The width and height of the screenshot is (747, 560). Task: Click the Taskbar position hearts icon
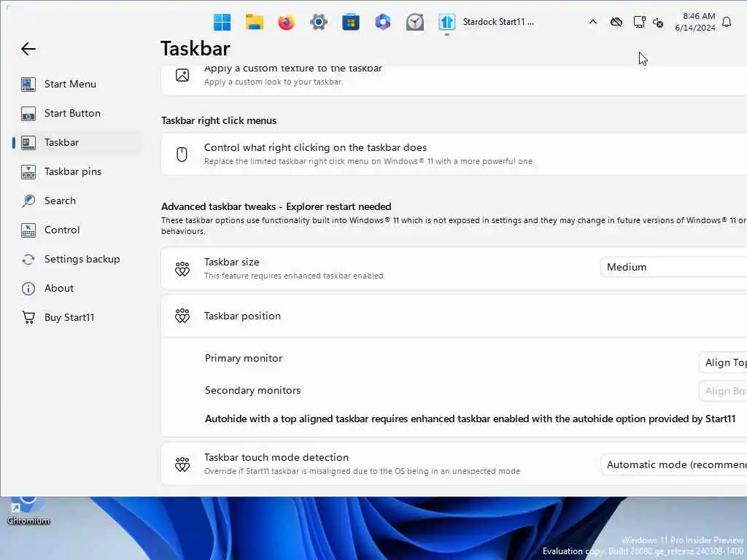pyautogui.click(x=182, y=316)
